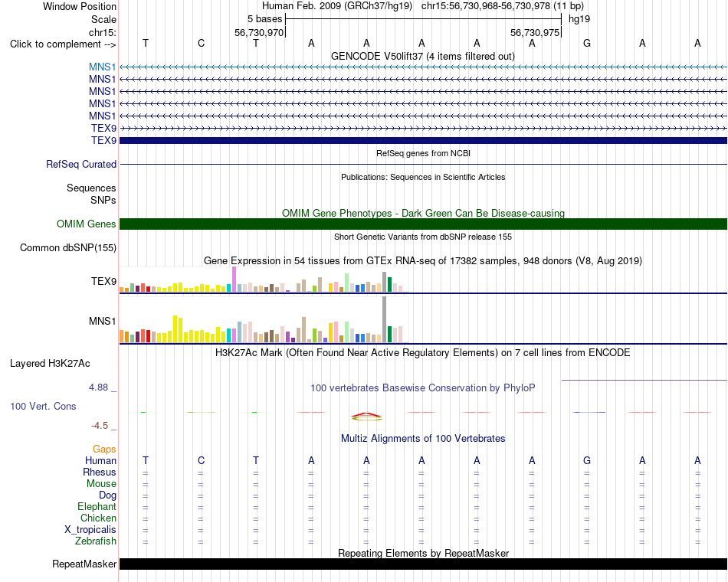Click the orange 'Gaps' row label

coord(104,450)
